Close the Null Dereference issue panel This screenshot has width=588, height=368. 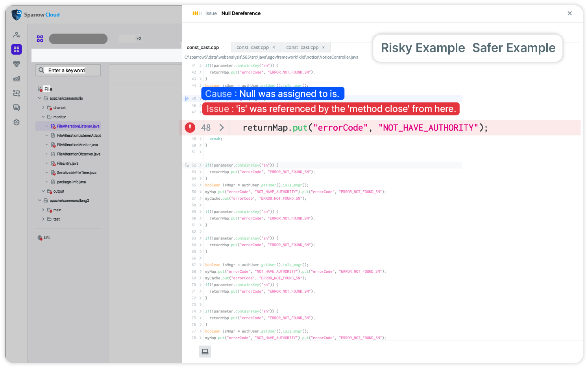(570, 13)
